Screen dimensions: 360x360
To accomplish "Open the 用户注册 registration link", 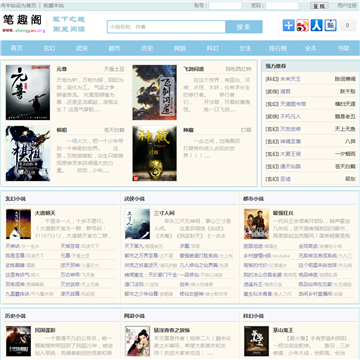I will [x=347, y=5].
